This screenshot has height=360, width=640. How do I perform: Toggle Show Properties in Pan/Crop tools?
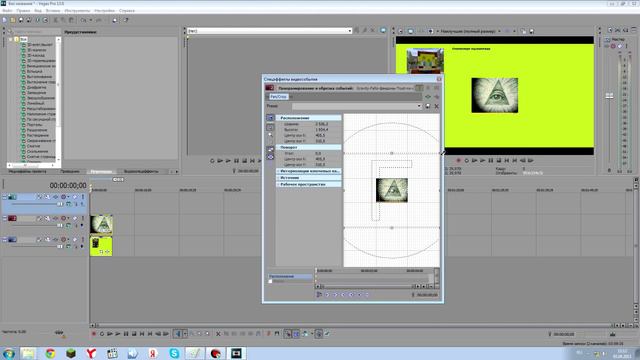pyautogui.click(x=270, y=118)
